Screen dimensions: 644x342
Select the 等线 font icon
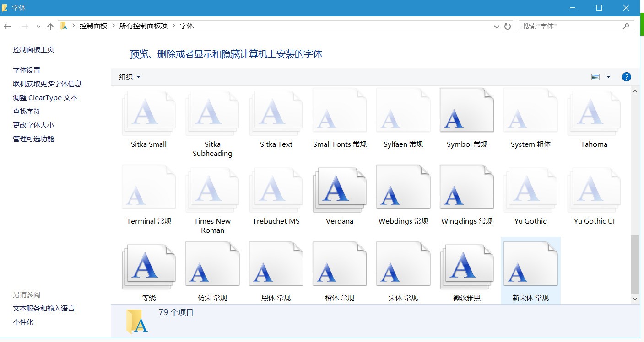[149, 267]
